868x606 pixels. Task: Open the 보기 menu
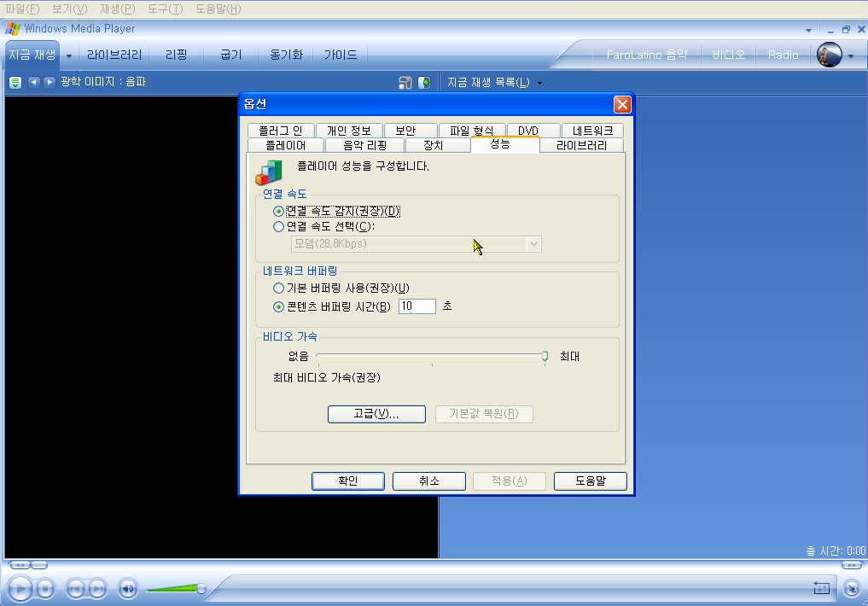coord(70,9)
